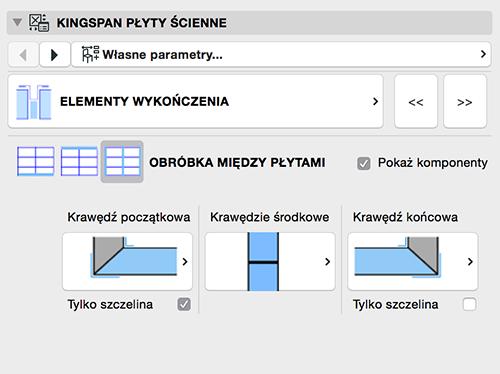Click the >> next page button
500x374 pixels.
(465, 102)
